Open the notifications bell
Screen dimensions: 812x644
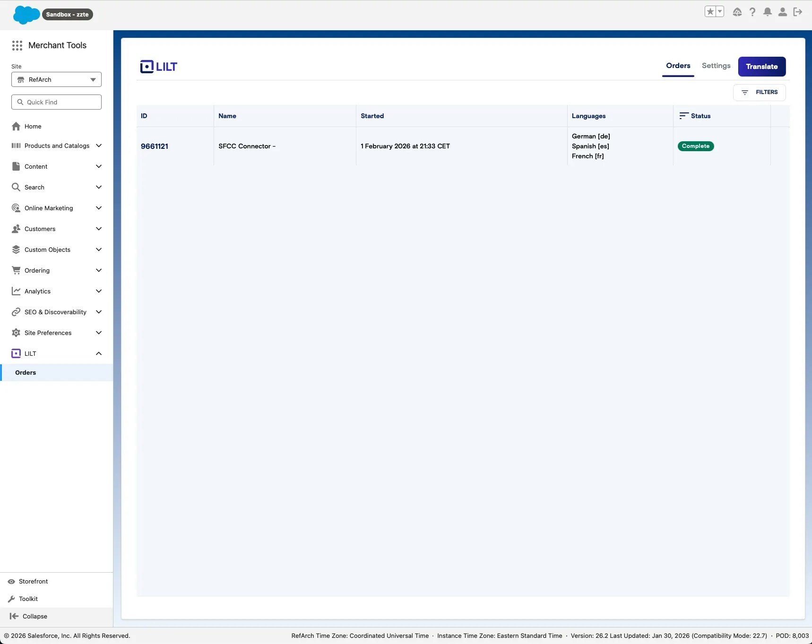coord(767,12)
